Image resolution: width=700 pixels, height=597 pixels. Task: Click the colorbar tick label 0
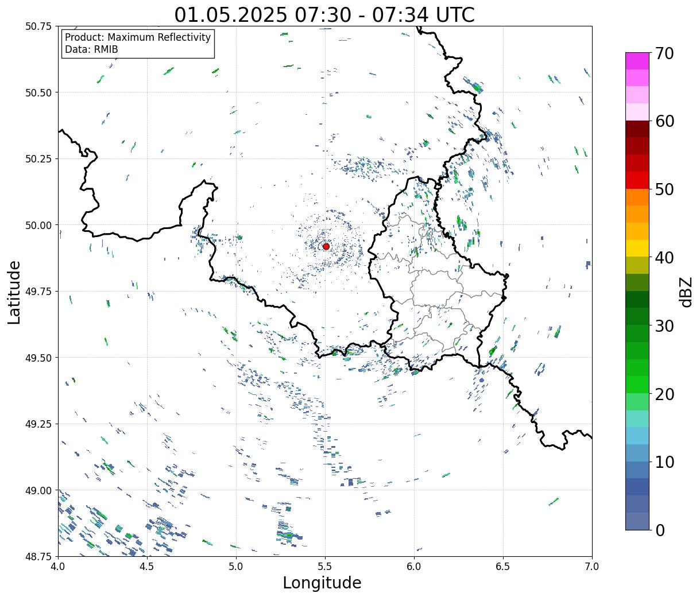point(660,530)
